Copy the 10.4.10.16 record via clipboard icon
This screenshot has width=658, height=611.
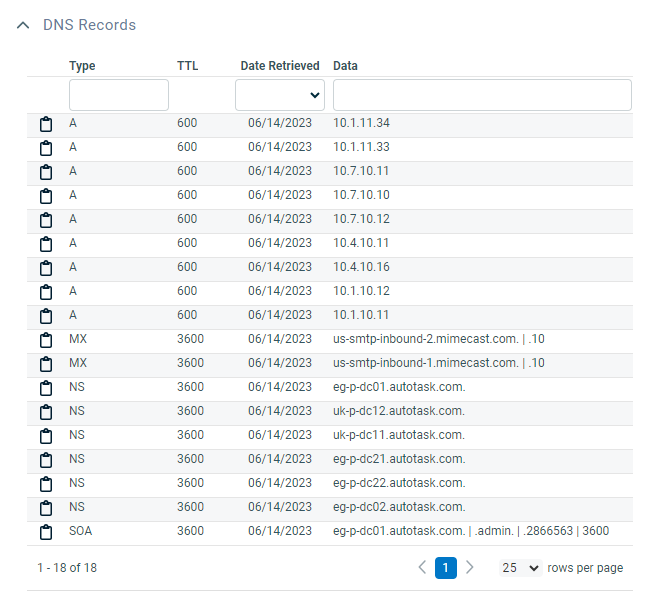tap(45, 268)
